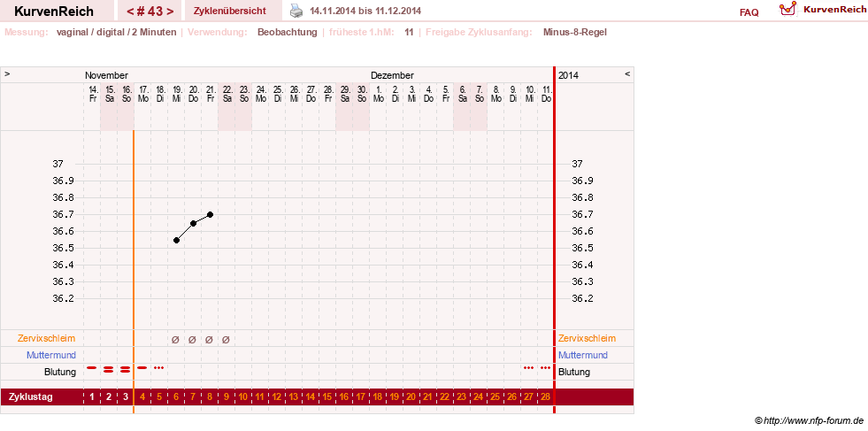Click Zervixschleim symbol for cycle day 9
This screenshot has height=431, width=868.
click(226, 340)
